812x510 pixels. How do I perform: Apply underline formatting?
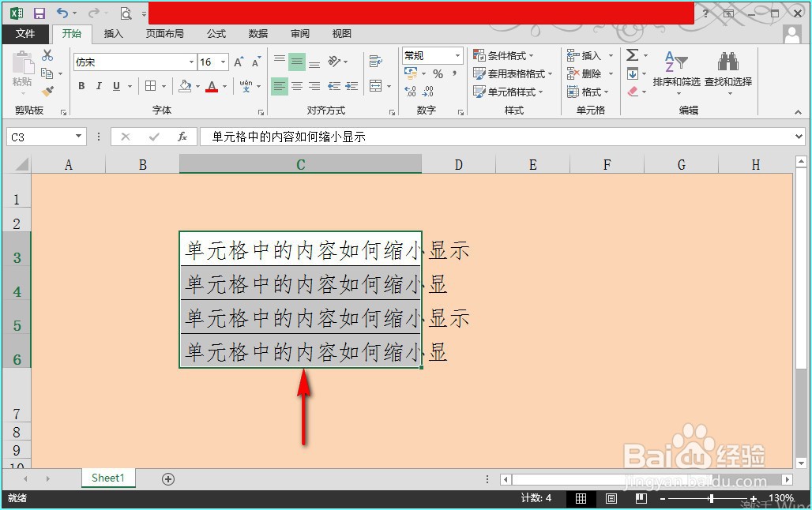[x=115, y=85]
